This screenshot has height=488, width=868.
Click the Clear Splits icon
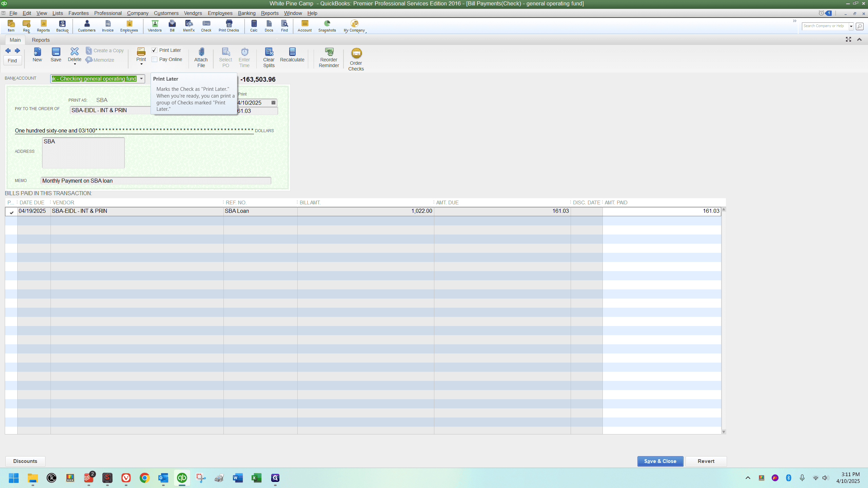point(269,58)
